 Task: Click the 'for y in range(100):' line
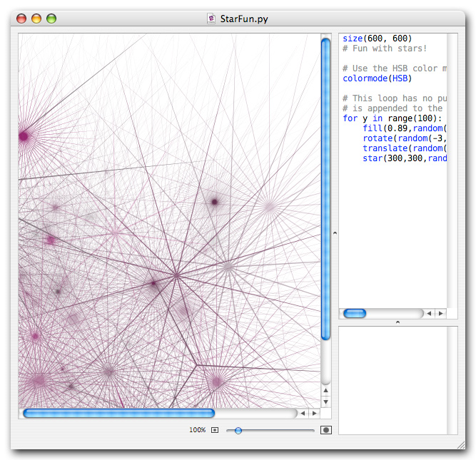(393, 118)
